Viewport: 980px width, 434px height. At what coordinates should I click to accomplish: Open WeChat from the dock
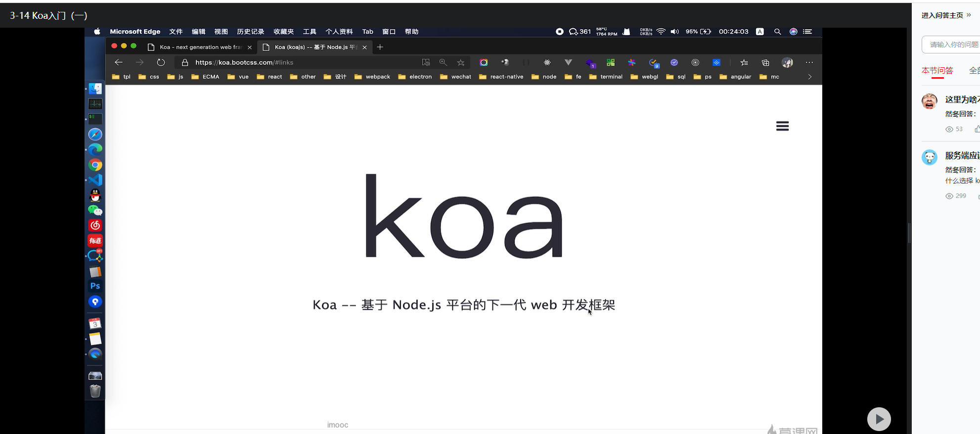tap(95, 210)
